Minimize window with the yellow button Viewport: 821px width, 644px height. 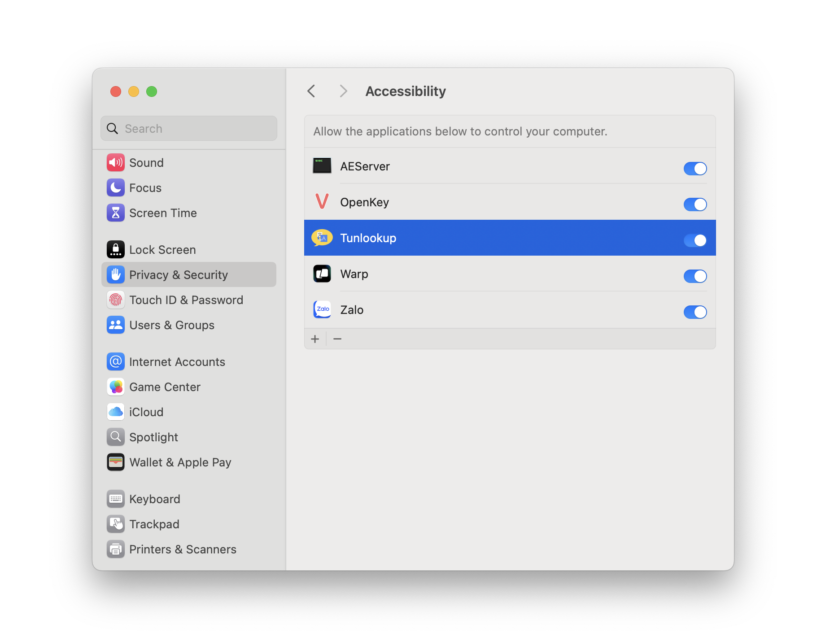(x=134, y=91)
